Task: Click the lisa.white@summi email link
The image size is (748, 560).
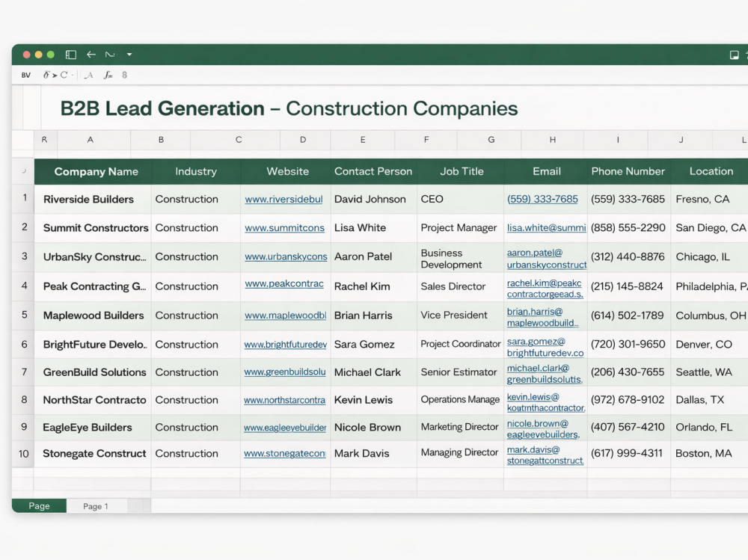Action: pos(547,228)
